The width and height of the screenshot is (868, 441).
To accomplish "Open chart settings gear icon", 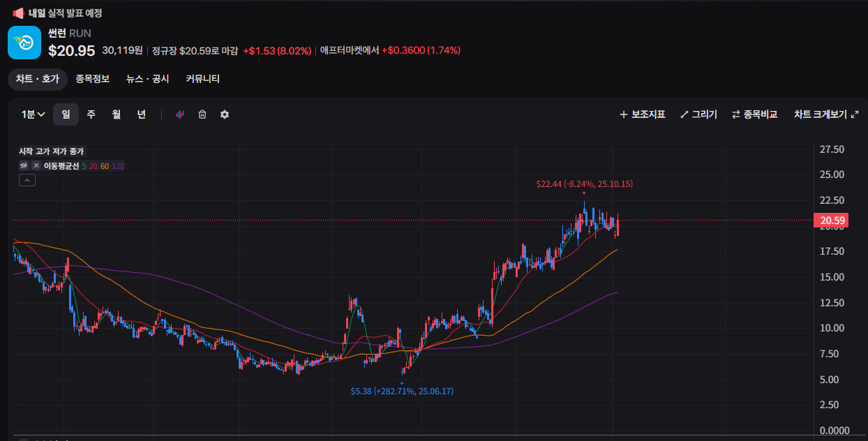I will [225, 114].
